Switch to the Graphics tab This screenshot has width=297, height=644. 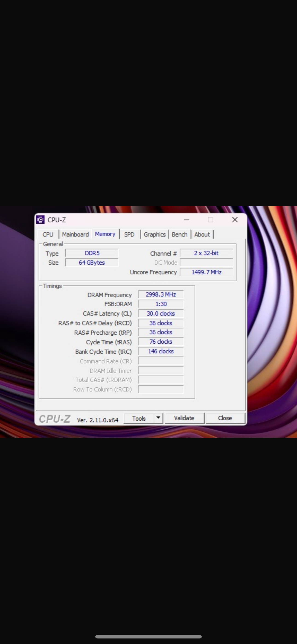154,234
